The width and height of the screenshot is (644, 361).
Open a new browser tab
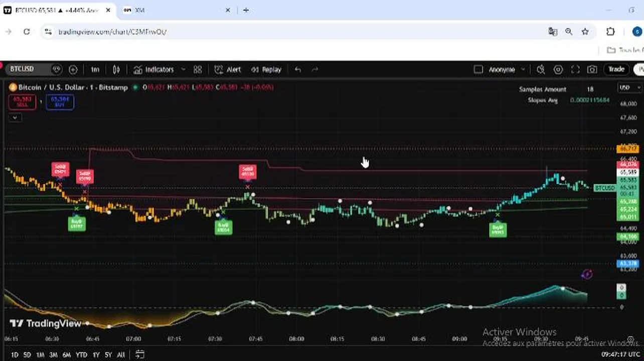246,10
